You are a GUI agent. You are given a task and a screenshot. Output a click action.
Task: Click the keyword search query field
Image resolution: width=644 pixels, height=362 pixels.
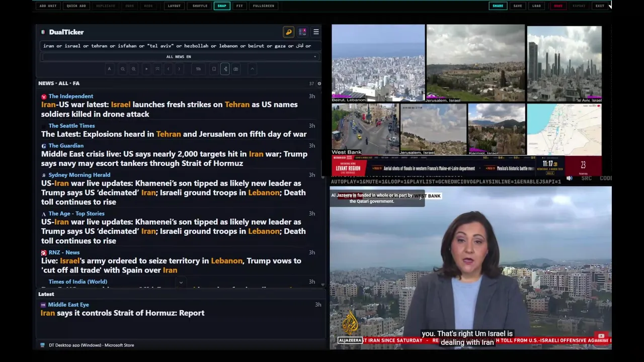180,46
